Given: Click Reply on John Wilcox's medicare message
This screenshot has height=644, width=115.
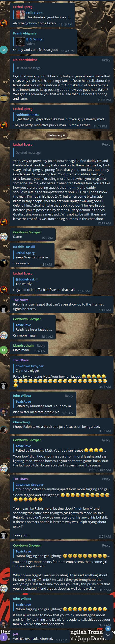Looking at the screenshot, I should coord(69,396).
